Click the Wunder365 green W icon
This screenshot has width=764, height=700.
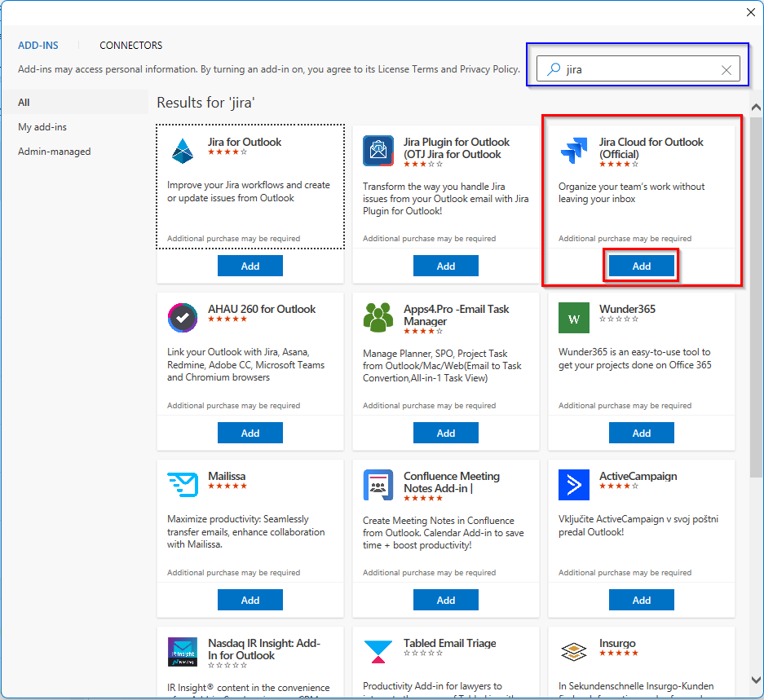click(x=574, y=318)
